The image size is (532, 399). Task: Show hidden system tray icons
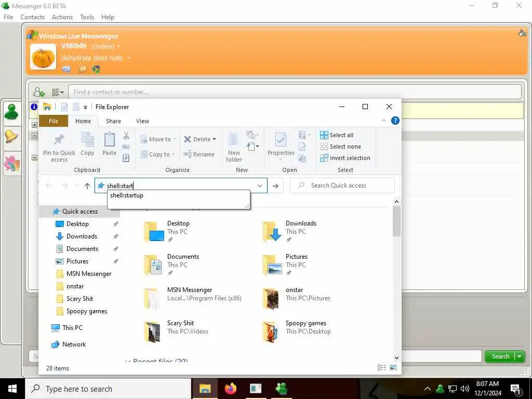click(x=428, y=389)
